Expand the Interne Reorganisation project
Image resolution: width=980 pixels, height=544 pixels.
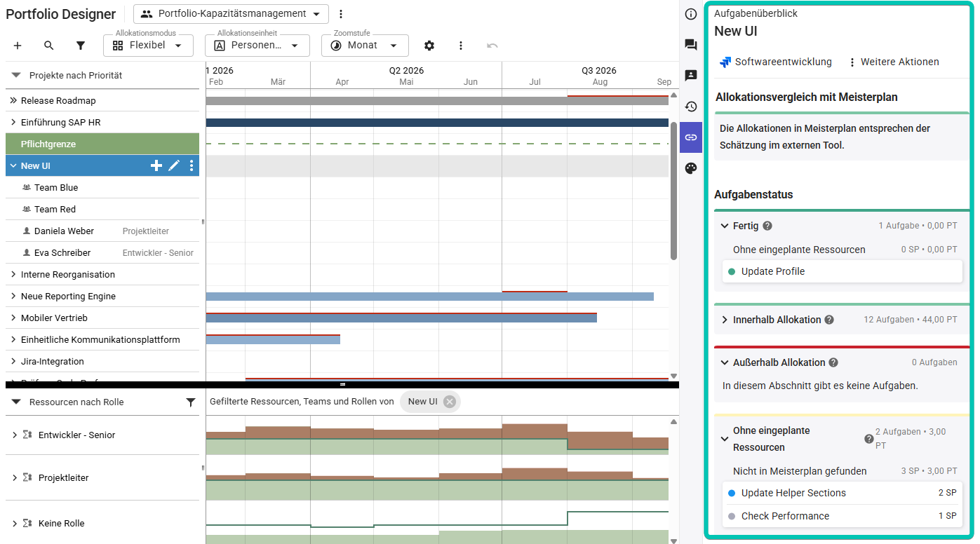13,275
